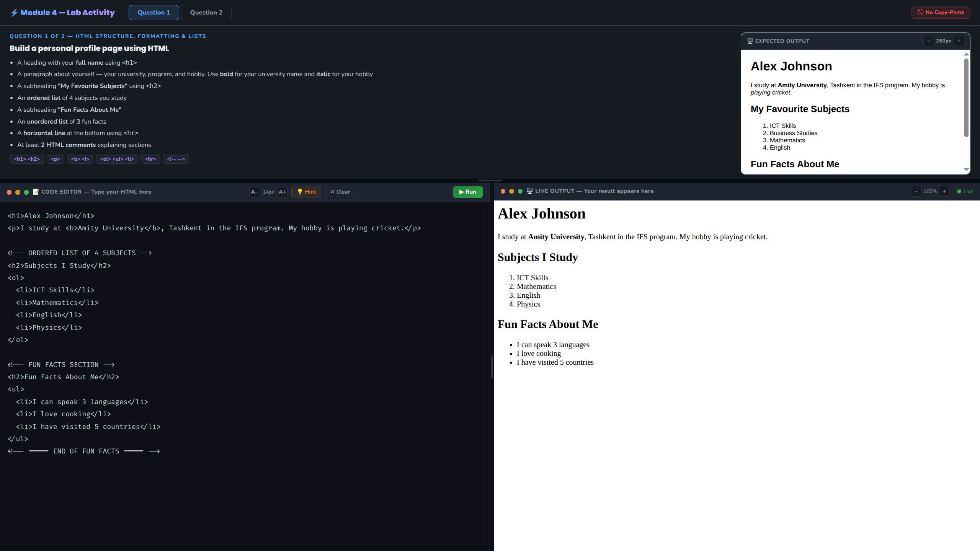Select the Question 1 tab
The image size is (980, 551).
154,13
